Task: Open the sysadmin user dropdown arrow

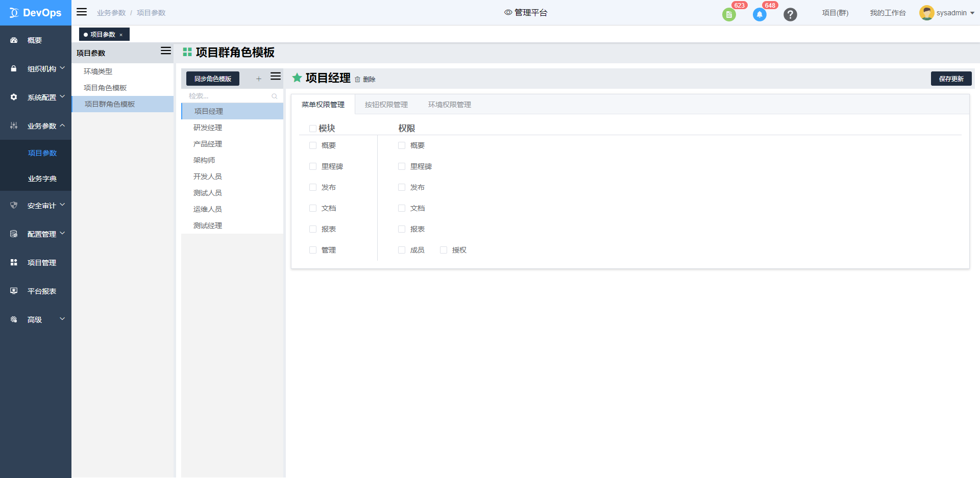Action: pos(972,13)
